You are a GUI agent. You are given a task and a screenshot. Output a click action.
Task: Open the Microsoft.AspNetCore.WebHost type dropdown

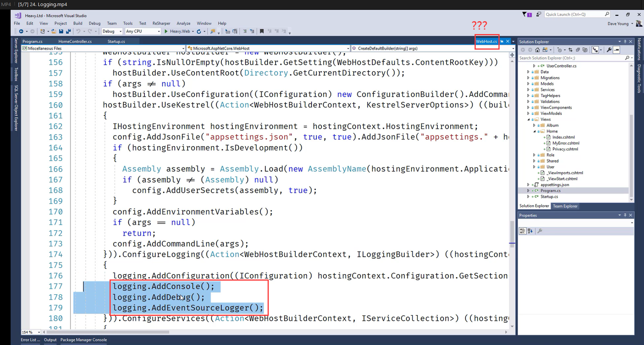268,48
